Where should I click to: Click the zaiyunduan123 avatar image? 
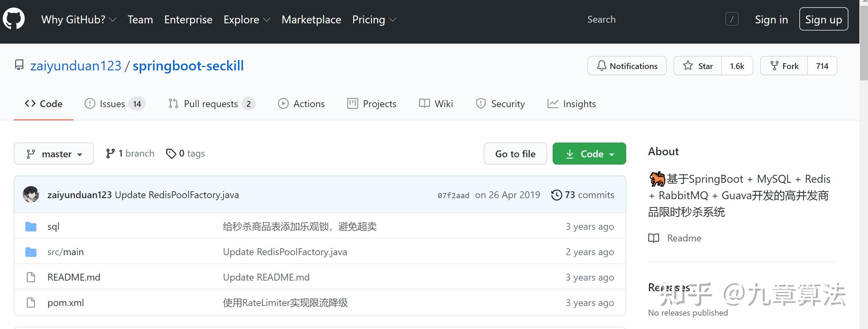[x=31, y=195]
